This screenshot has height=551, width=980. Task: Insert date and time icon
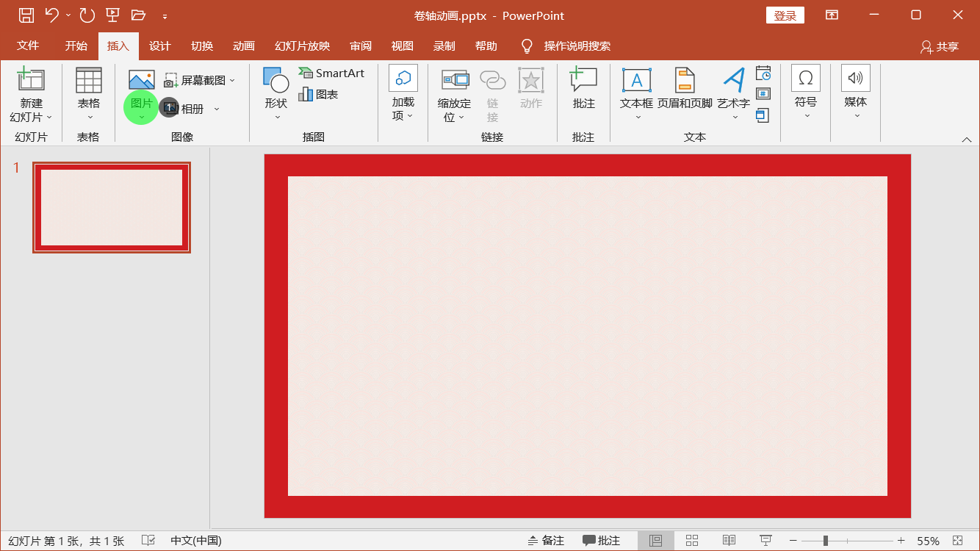point(763,73)
